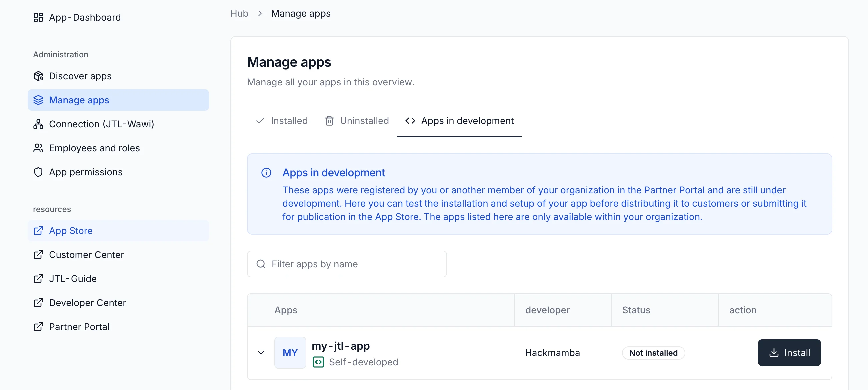Open the Customer Center link
Image resolution: width=868 pixels, height=390 pixels.
118,254
